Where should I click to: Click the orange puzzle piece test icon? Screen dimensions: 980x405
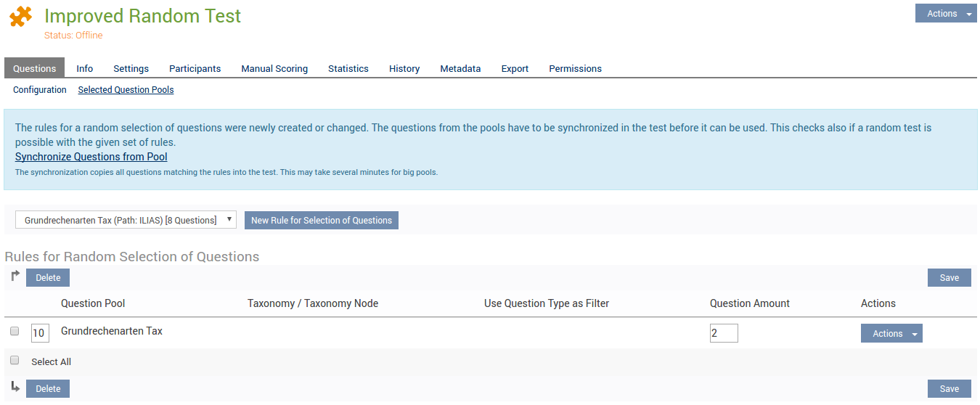click(x=21, y=17)
